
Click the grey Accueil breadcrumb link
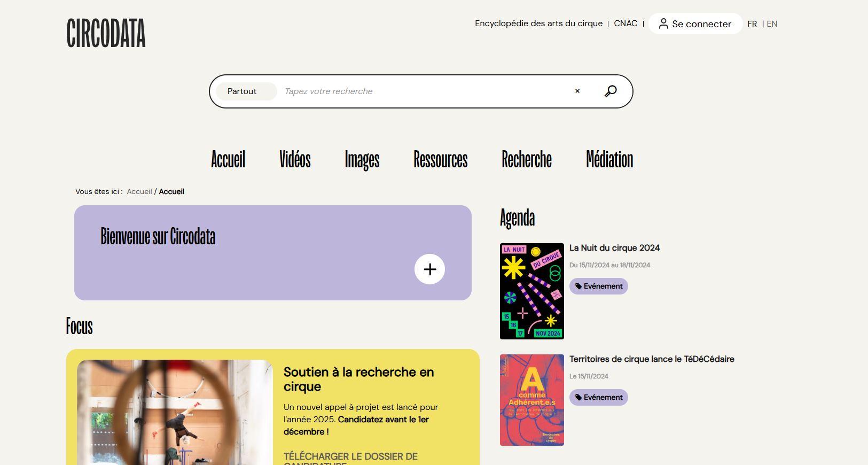pyautogui.click(x=139, y=191)
